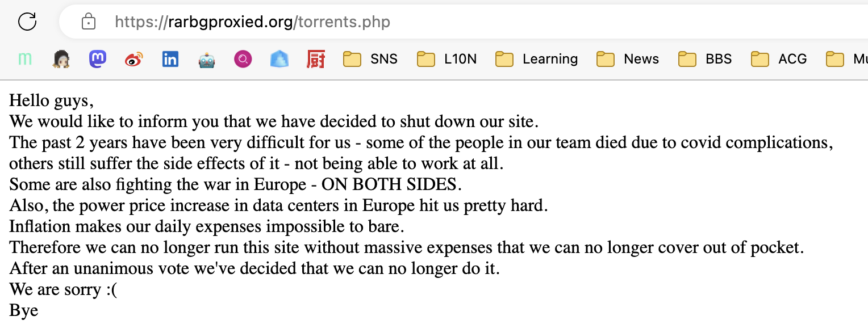Open the robot face bookmark
The width and height of the screenshot is (868, 329).
[207, 59]
